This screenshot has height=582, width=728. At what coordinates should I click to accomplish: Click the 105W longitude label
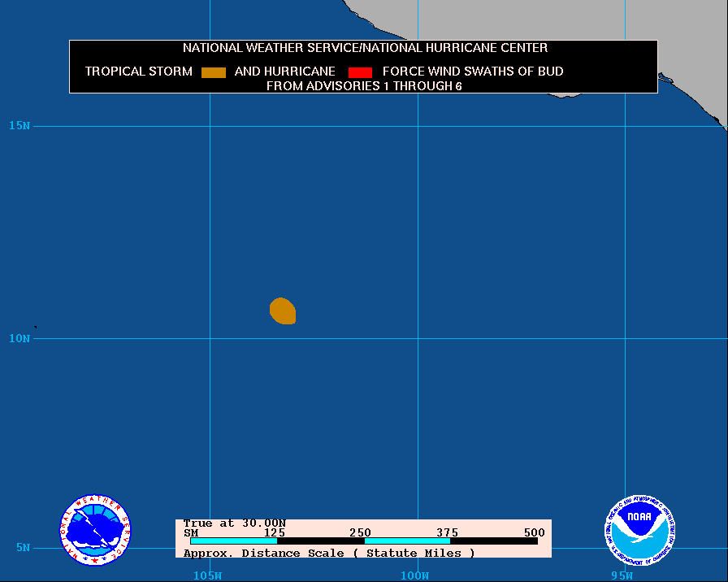pos(207,576)
